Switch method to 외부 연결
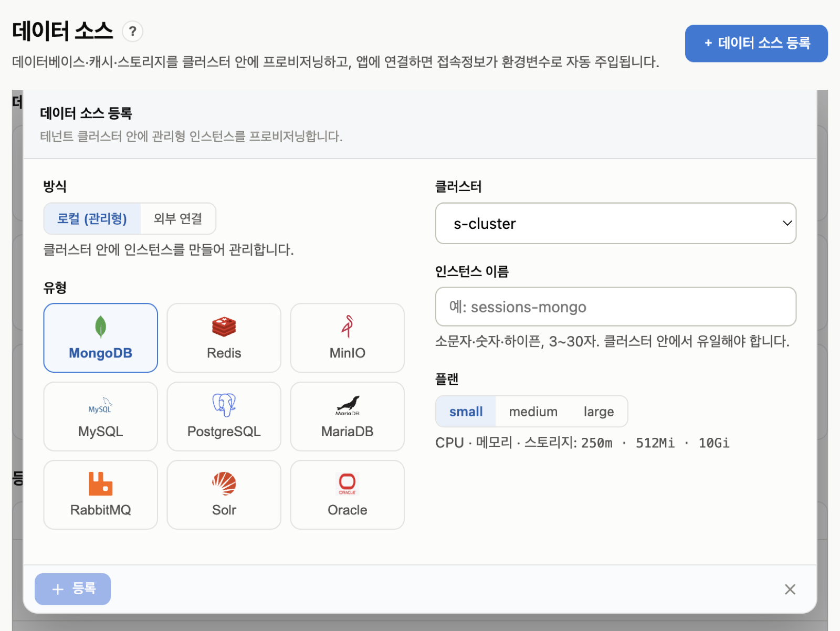The width and height of the screenshot is (840, 631). tap(178, 218)
